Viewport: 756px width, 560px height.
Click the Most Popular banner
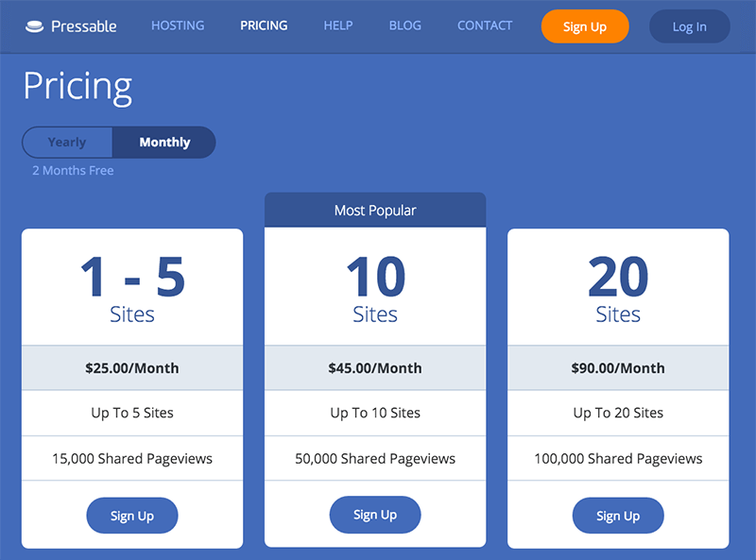point(375,211)
